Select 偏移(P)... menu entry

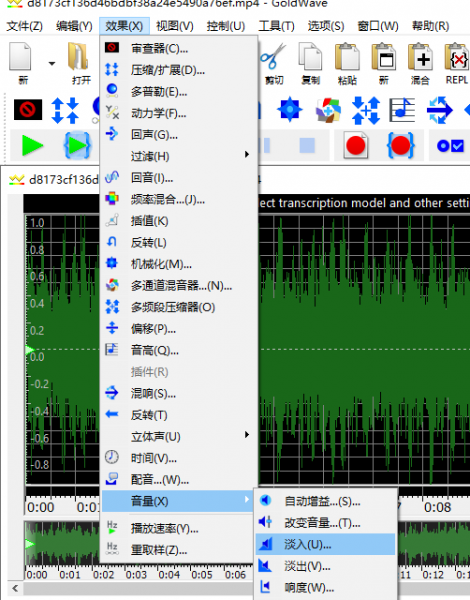tap(179, 328)
